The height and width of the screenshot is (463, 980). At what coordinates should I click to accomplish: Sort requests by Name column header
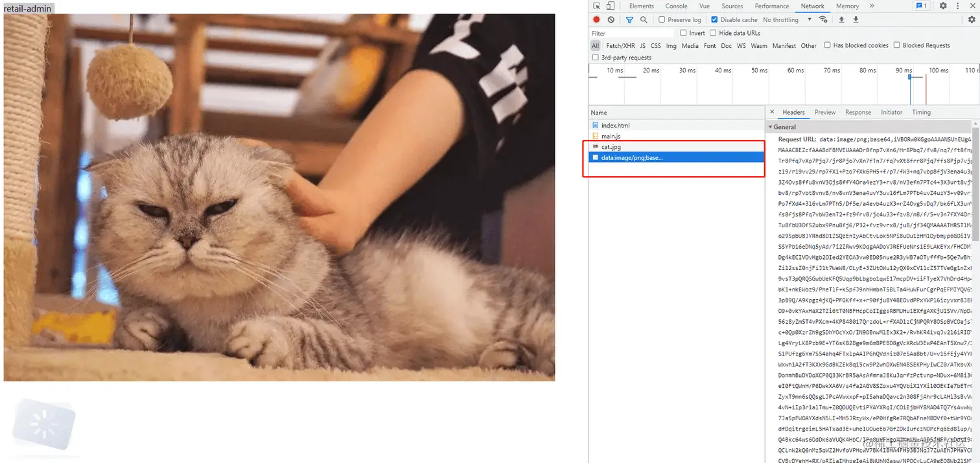pos(677,113)
